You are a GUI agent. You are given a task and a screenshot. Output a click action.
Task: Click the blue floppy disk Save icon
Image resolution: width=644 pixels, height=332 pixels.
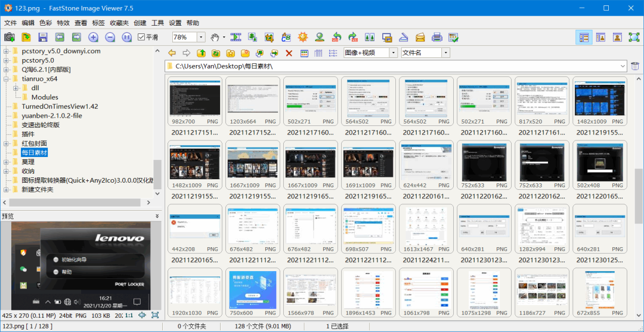pyautogui.click(x=43, y=38)
